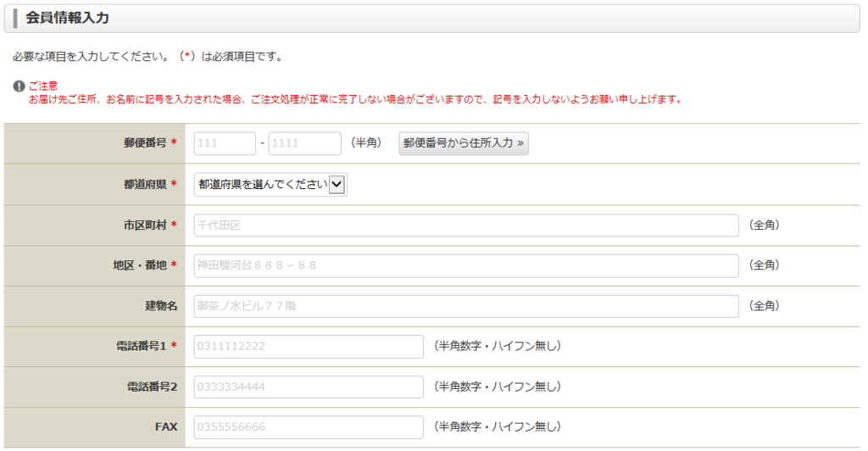Click the 半角数字 hint beside 電話番号1
This screenshot has width=868, height=451.
497,346
